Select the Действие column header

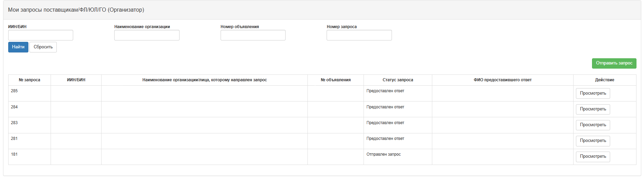605,80
